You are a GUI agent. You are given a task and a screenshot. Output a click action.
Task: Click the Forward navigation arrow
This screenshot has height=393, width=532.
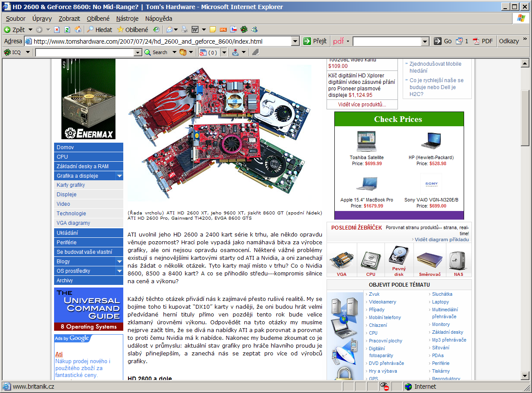click(x=39, y=30)
